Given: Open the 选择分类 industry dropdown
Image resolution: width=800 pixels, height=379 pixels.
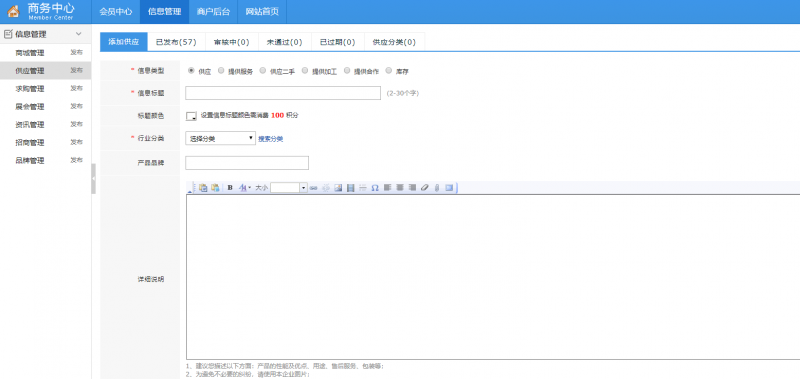Looking at the screenshot, I should [x=220, y=138].
